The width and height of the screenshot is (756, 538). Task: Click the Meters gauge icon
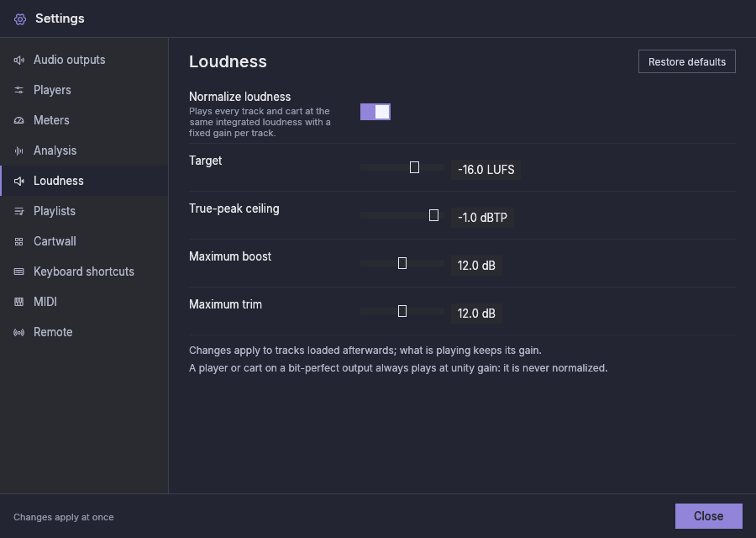pyautogui.click(x=18, y=120)
